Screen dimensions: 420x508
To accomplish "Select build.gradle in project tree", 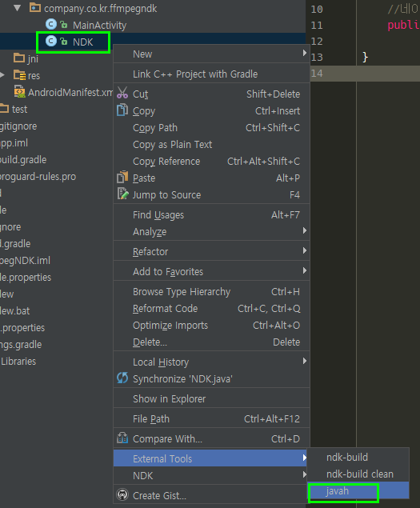I will [x=23, y=159].
